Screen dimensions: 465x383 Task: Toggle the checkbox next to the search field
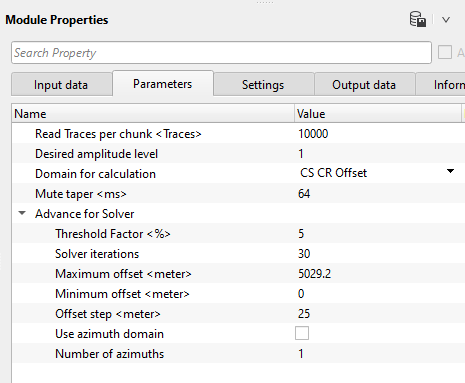click(x=445, y=52)
